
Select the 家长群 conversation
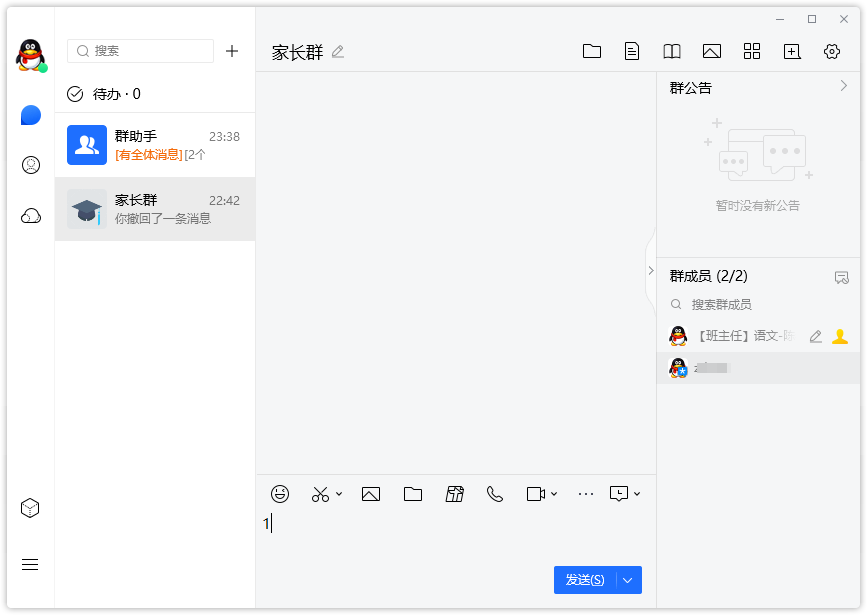(x=155, y=208)
